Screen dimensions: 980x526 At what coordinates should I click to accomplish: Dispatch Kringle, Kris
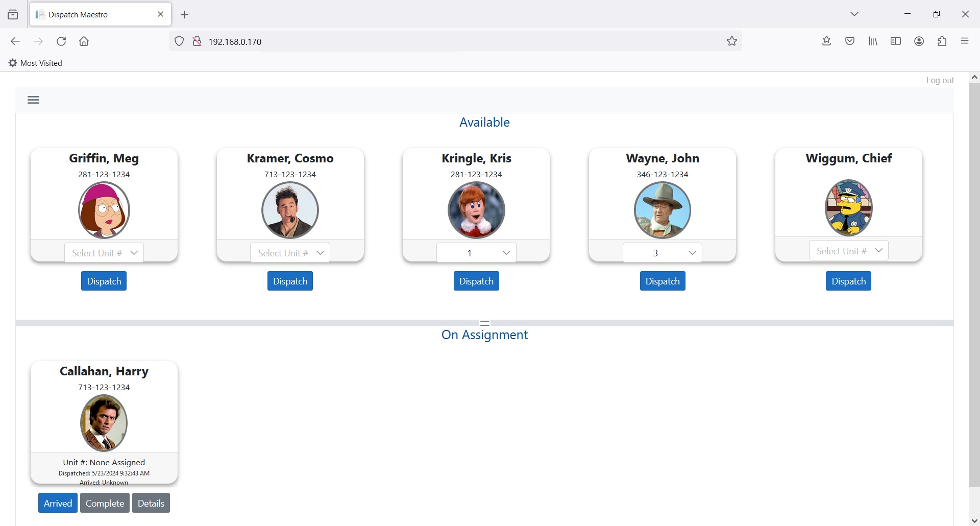pyautogui.click(x=476, y=281)
